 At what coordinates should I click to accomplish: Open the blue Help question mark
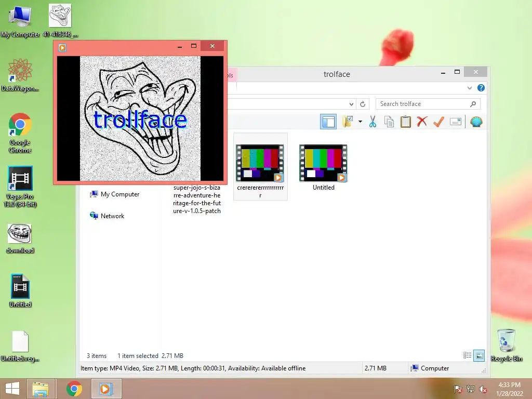coord(481,88)
